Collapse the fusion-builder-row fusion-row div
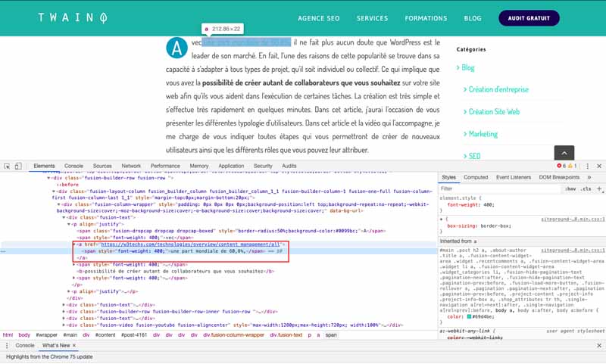The image size is (606, 364). click(x=48, y=178)
